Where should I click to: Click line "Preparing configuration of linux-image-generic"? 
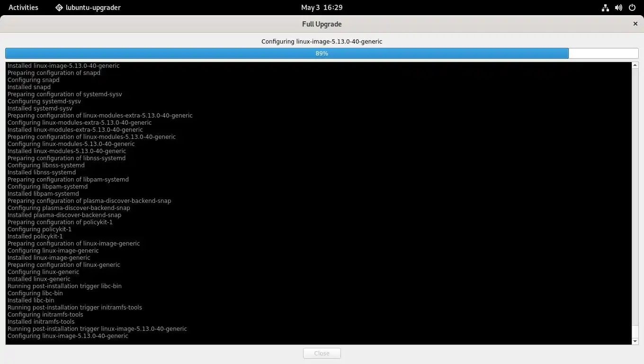[x=73, y=244]
